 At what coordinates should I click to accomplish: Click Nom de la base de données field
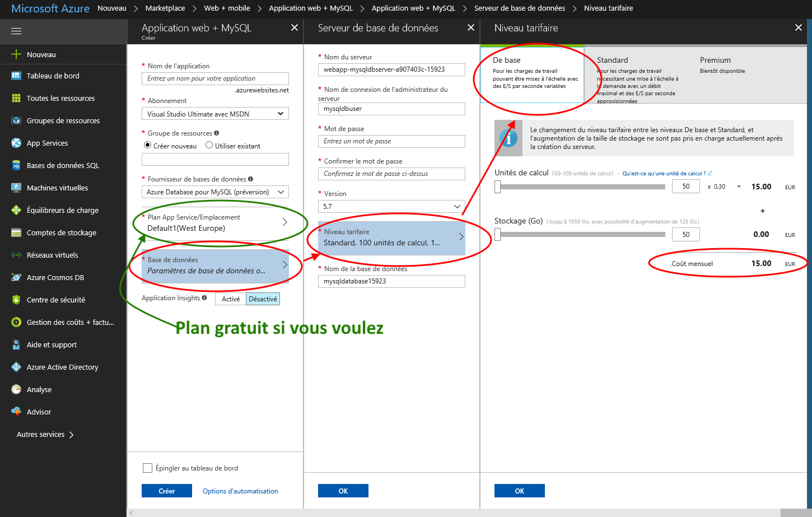coord(391,281)
